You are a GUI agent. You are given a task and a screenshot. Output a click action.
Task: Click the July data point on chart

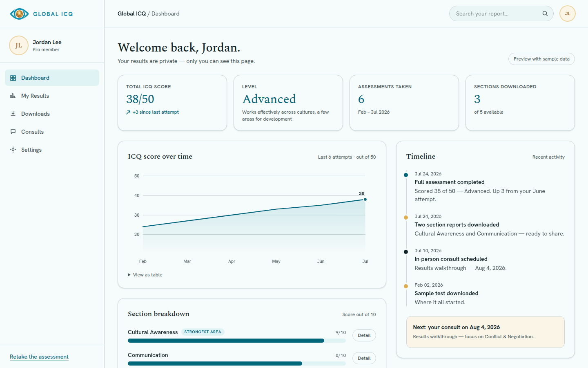tap(365, 200)
